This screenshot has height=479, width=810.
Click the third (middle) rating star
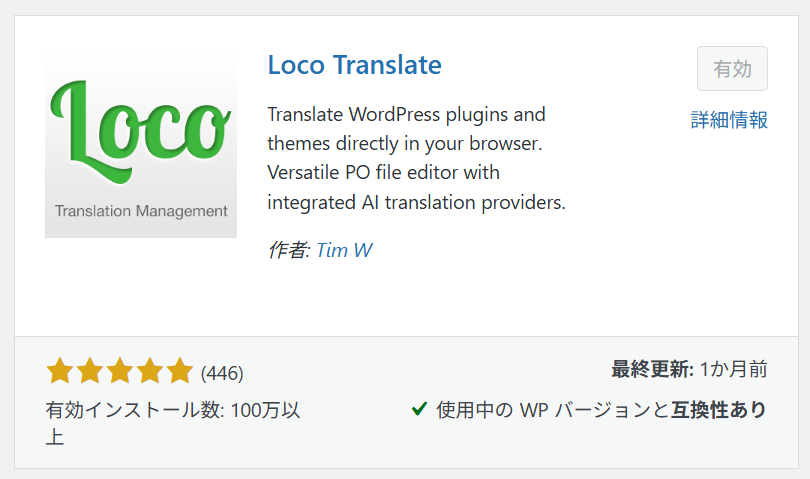[x=120, y=372]
